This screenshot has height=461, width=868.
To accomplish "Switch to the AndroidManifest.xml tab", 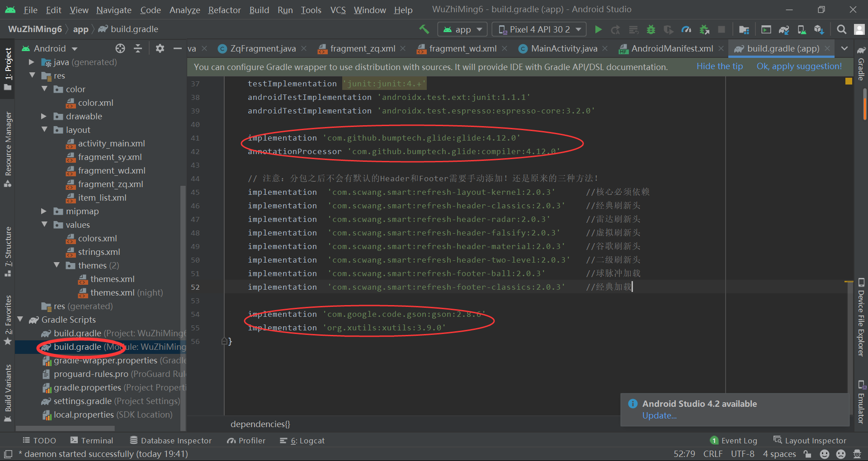I will [671, 48].
